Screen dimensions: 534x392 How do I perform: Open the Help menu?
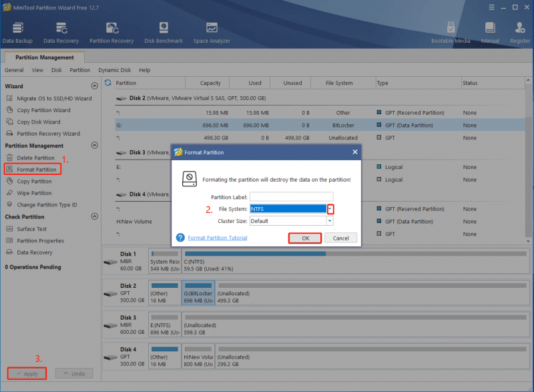[144, 70]
